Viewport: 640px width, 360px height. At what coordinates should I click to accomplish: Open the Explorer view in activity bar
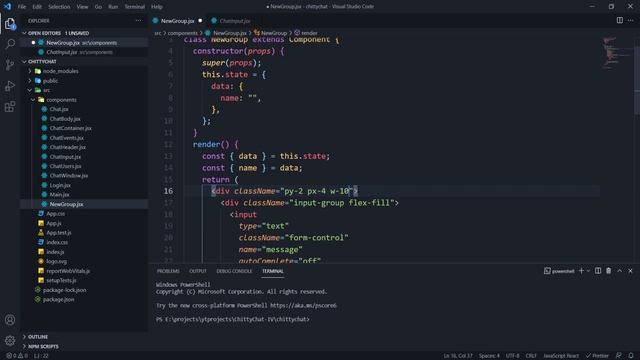point(10,24)
